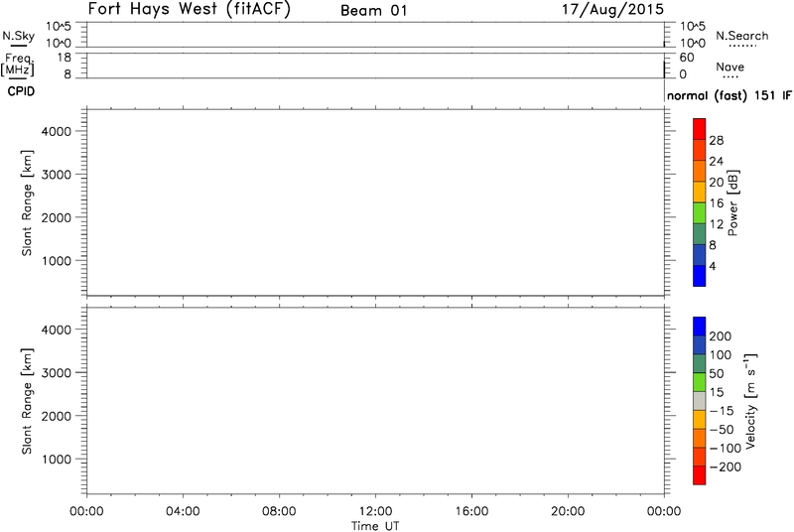The image size is (794, 532).
Task: Click the 'Power [dB]' colorbar title
Action: (x=732, y=203)
